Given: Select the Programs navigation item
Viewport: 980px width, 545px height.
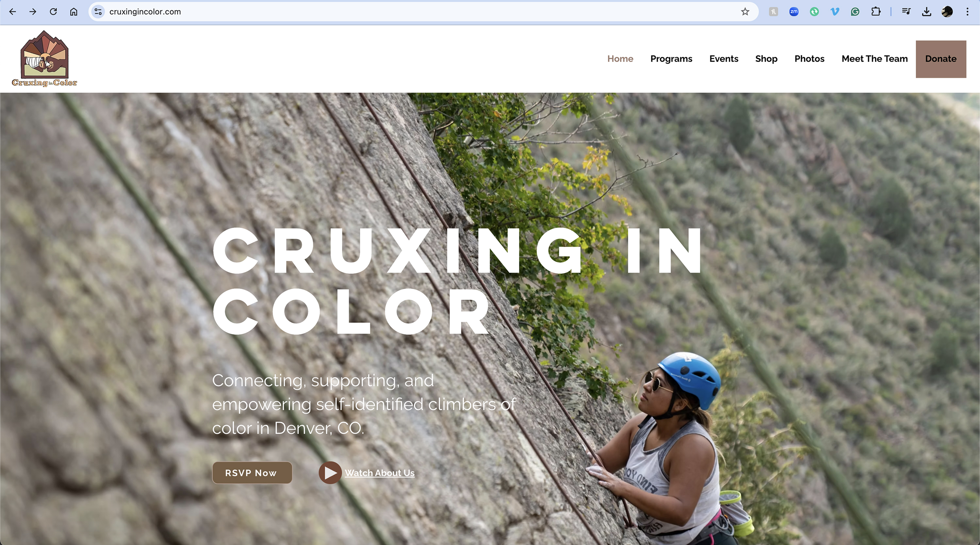Looking at the screenshot, I should point(671,59).
